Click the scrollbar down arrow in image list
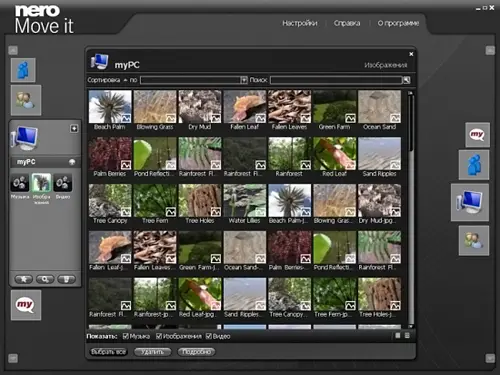 (x=411, y=326)
